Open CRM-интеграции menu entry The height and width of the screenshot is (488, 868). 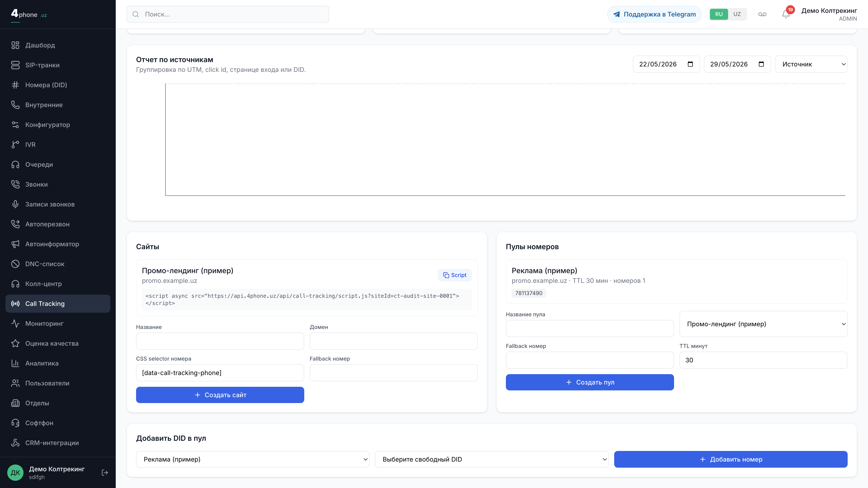click(x=58, y=443)
